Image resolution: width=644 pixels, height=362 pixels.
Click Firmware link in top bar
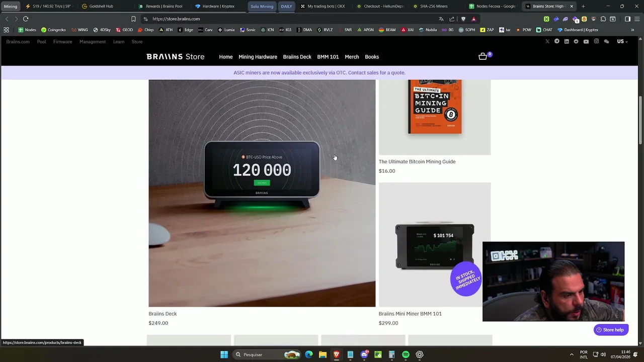point(62,42)
